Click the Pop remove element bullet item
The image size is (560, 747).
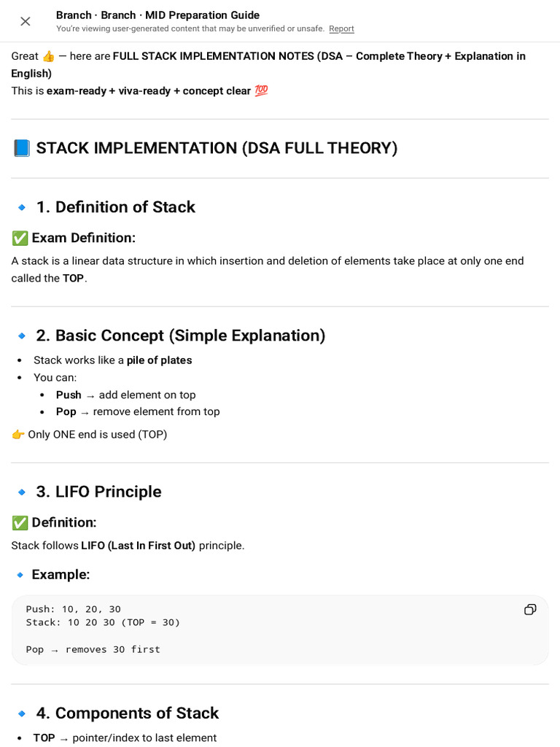[x=138, y=411]
